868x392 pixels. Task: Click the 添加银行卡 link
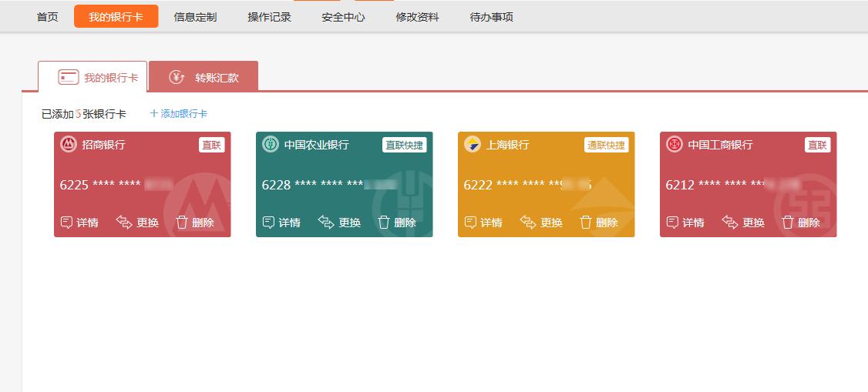point(179,113)
